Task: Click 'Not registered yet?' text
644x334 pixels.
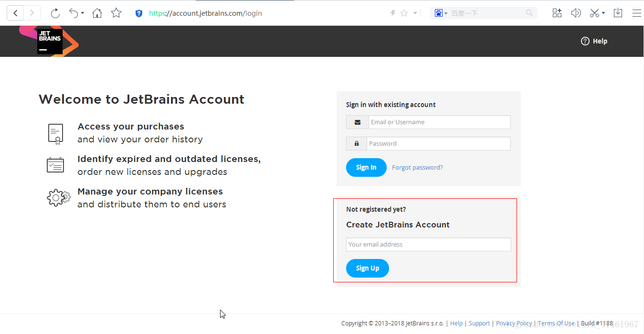Action: 376,209
